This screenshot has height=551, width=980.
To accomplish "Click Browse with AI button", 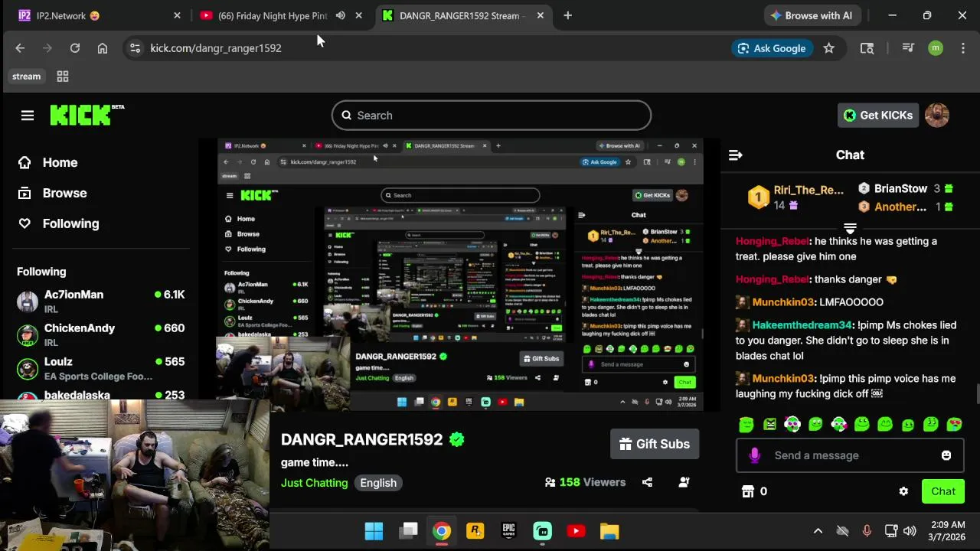I will [812, 15].
